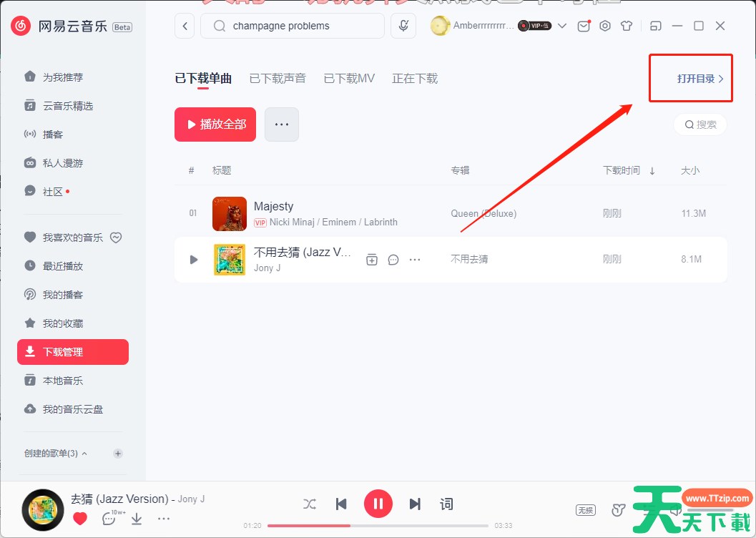This screenshot has height=538, width=756.
Task: Open more options ellipsis in player bar
Action: click(164, 519)
